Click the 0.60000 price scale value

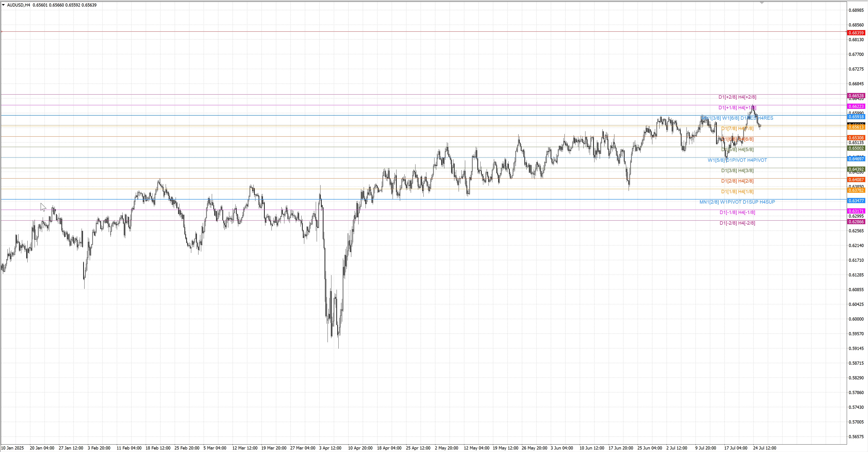click(856, 319)
